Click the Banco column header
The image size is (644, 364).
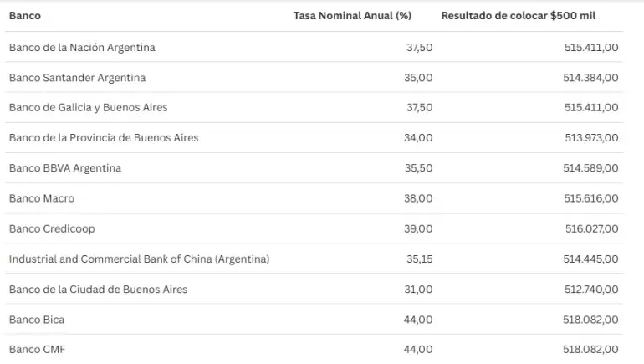(25, 16)
